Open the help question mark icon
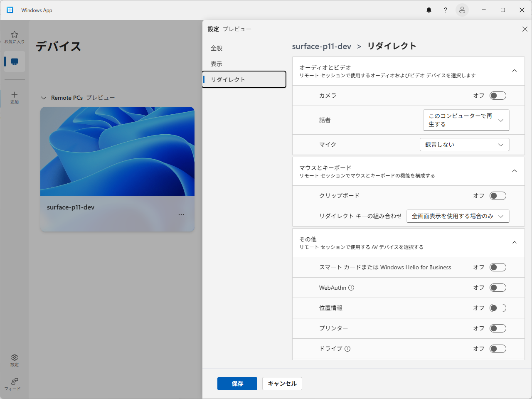532x399 pixels. click(x=446, y=10)
